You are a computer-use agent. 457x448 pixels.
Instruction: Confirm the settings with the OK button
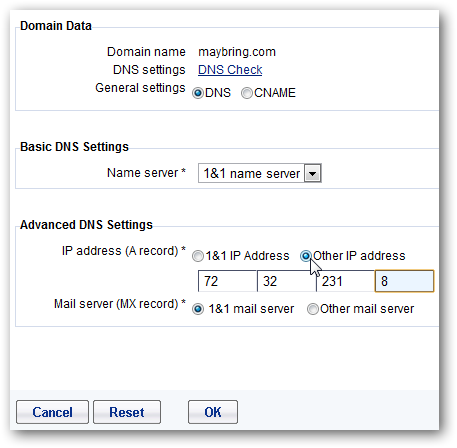pyautogui.click(x=213, y=412)
